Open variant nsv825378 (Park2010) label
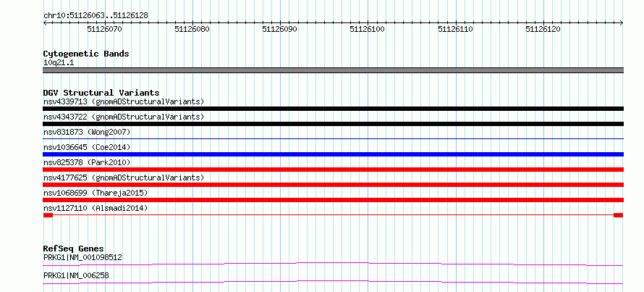 [x=87, y=162]
